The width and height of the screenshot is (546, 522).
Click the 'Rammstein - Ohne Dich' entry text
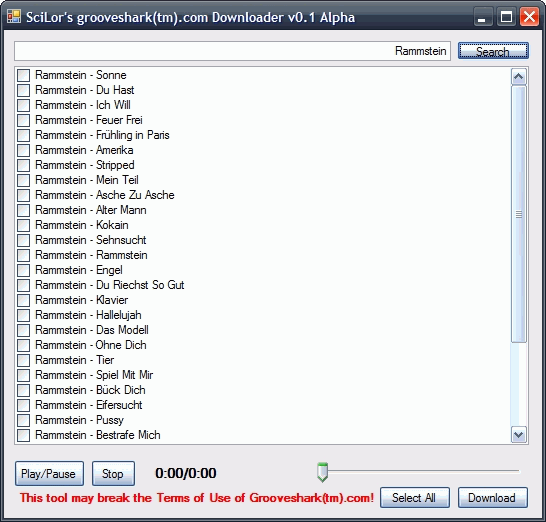click(x=91, y=345)
